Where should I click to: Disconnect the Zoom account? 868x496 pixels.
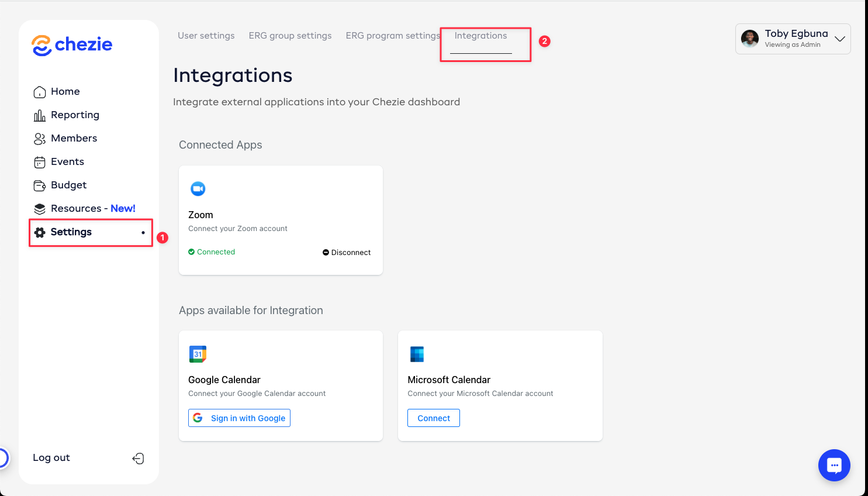(x=347, y=253)
